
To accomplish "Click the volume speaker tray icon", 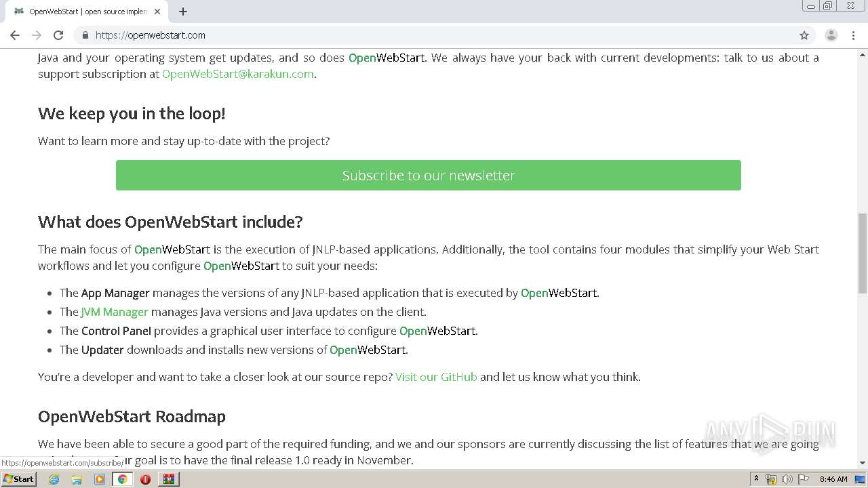I will coord(787,479).
